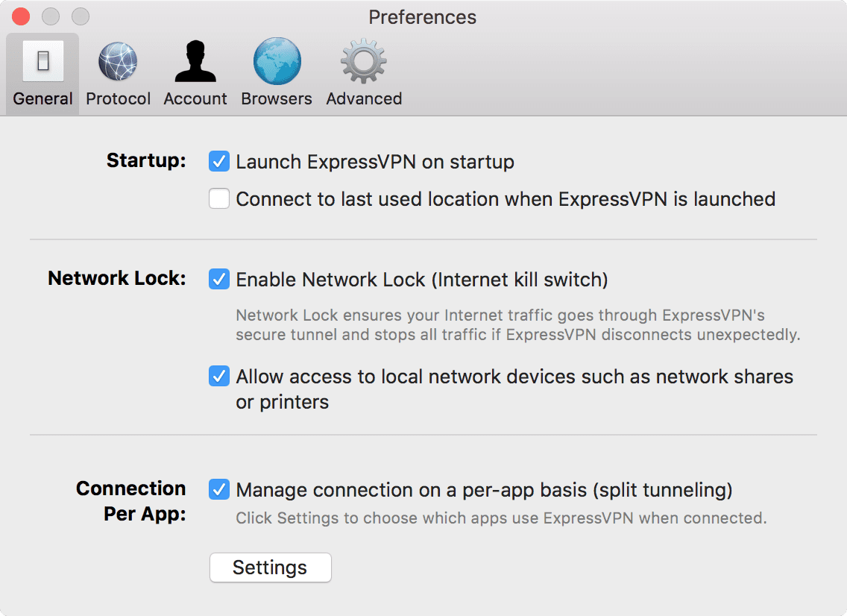Viewport: 847px width, 616px height.
Task: Open the Advanced gear icon
Action: coord(363,61)
